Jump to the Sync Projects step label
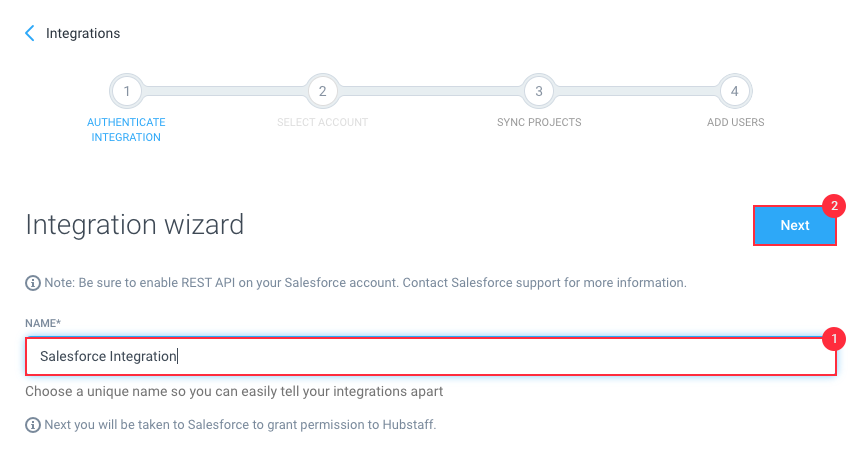862x454 pixels. point(539,122)
